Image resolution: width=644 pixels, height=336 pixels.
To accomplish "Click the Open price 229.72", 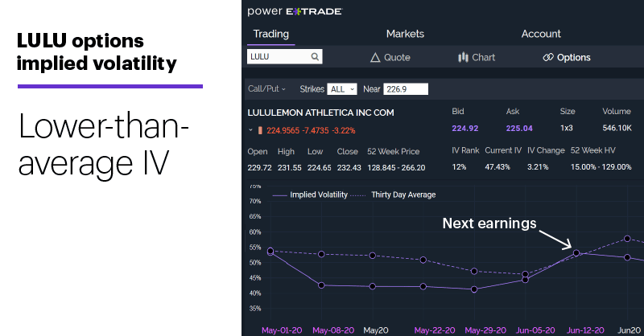I will [259, 167].
